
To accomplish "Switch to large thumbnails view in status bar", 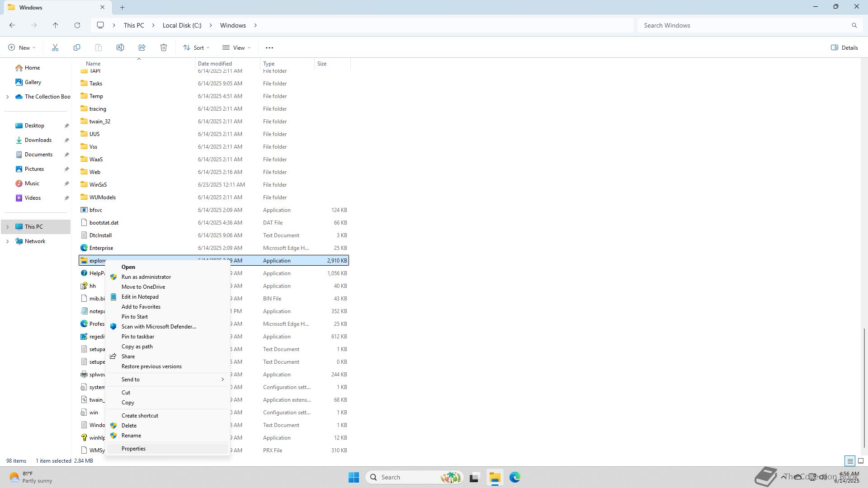I will pyautogui.click(x=861, y=461).
